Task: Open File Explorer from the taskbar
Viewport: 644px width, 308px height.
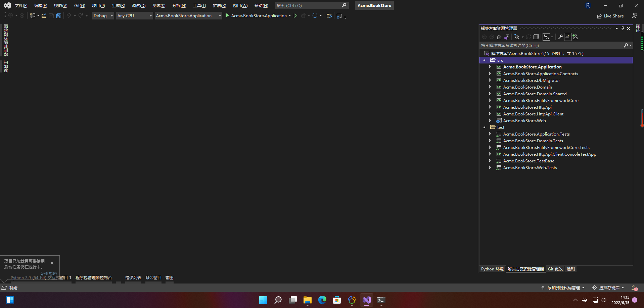Action: pyautogui.click(x=307, y=300)
